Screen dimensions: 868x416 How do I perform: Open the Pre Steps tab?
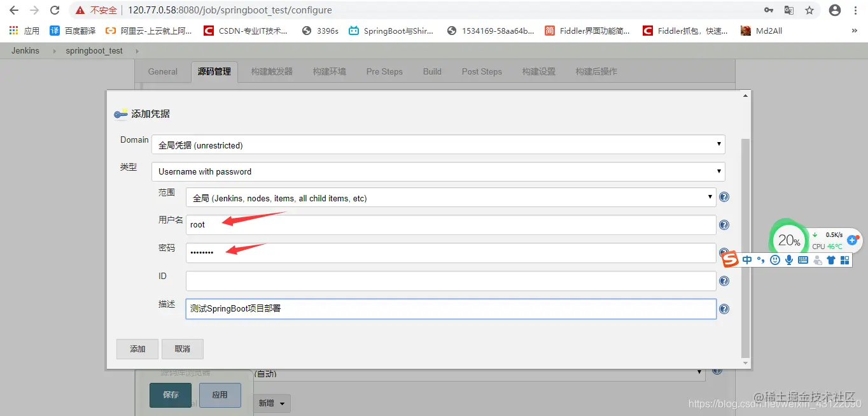pos(384,71)
